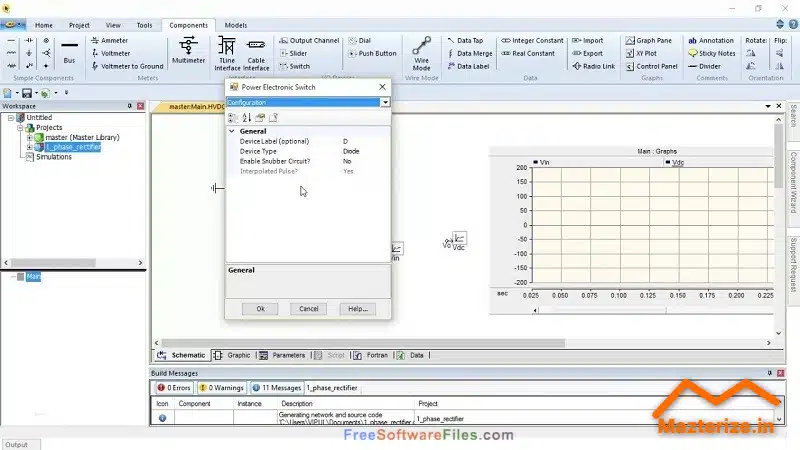Expand master (Master Library) node

30,137
